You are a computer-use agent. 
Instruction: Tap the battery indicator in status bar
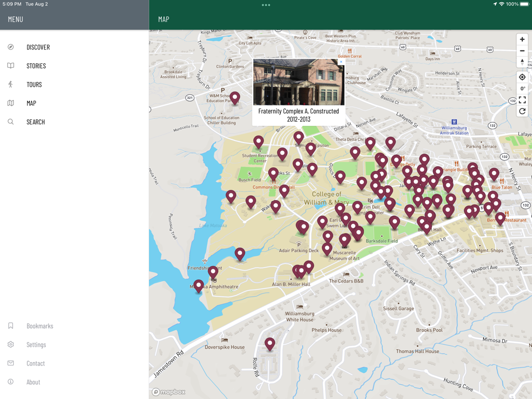[x=525, y=4]
